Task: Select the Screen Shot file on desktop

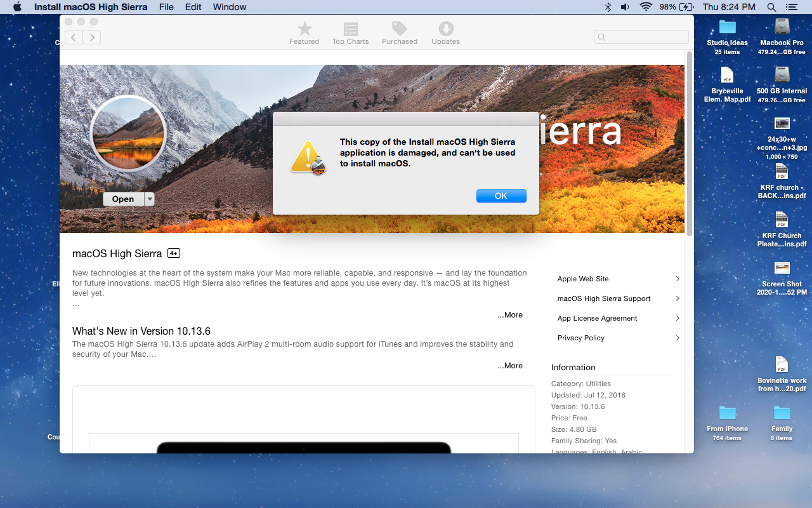Action: point(782,278)
